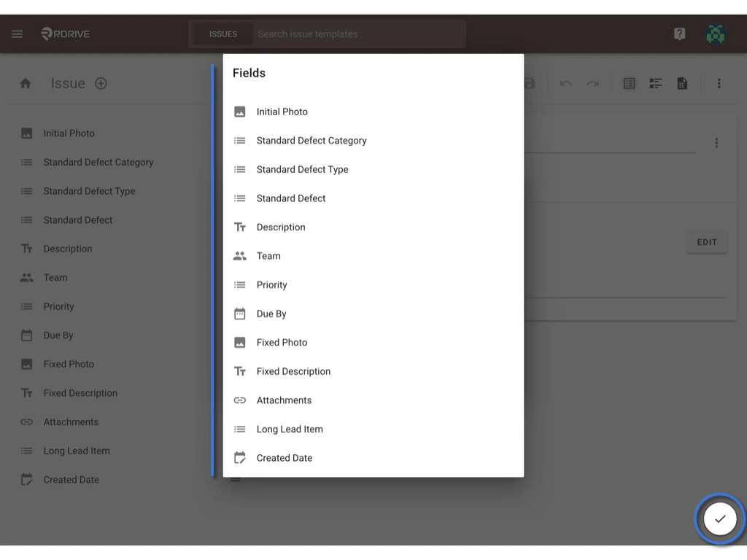Click the RDRIVE logo

pos(65,34)
